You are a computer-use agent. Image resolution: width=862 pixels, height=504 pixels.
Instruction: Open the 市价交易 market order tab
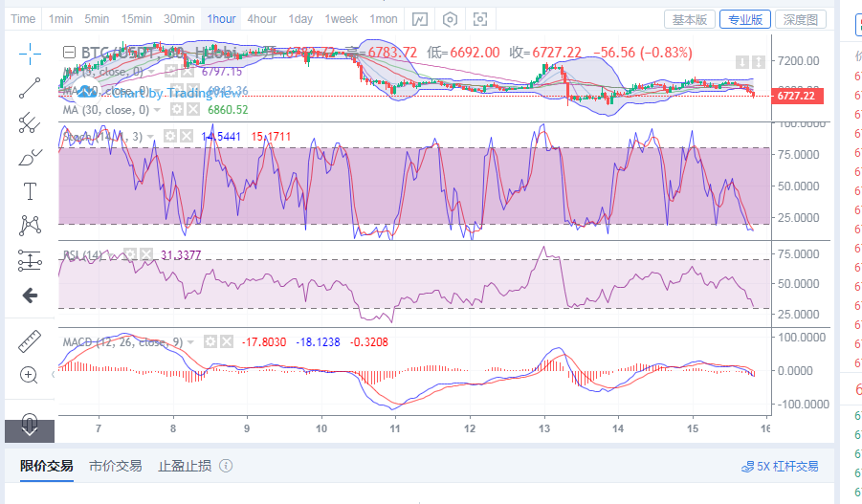click(116, 466)
